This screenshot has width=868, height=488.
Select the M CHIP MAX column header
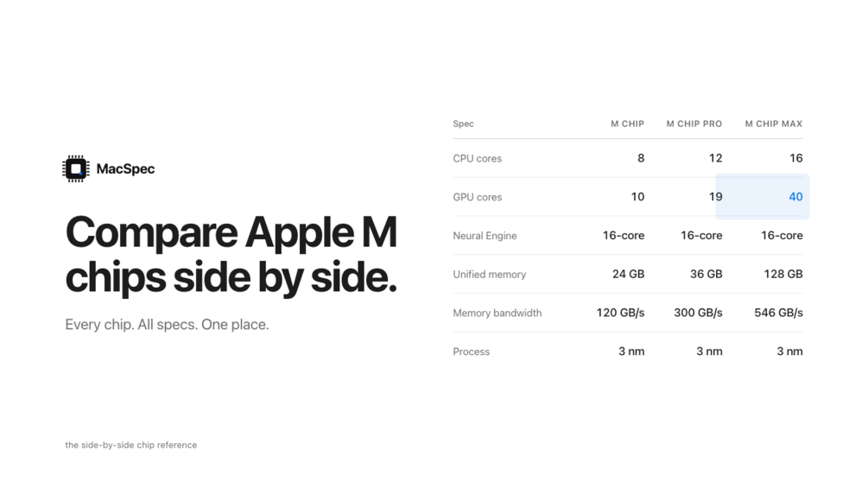pyautogui.click(x=773, y=124)
